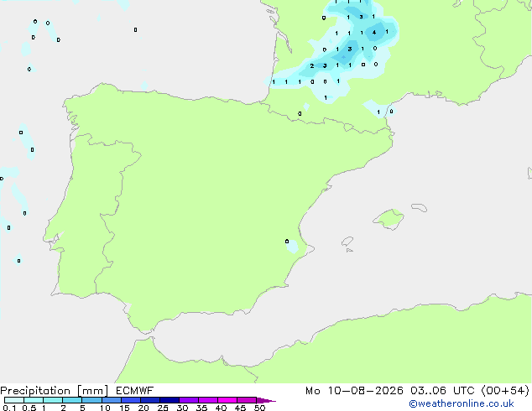Image resolution: width=532 pixels, height=411 pixels.
Task: Click the '0' value near Valencia
Action: coord(287,242)
